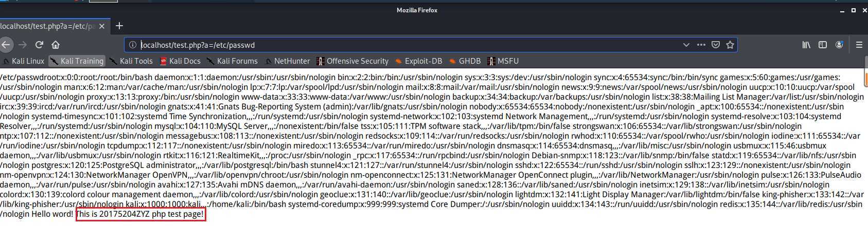Screen dimensions: 868x226
Task: Open a new tab with plus button
Action: 119,26
